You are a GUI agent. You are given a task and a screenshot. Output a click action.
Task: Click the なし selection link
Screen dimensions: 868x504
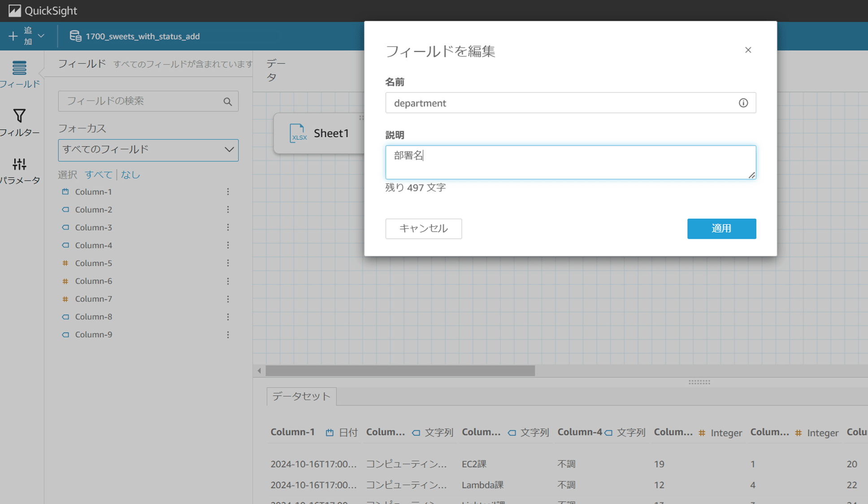tap(130, 175)
